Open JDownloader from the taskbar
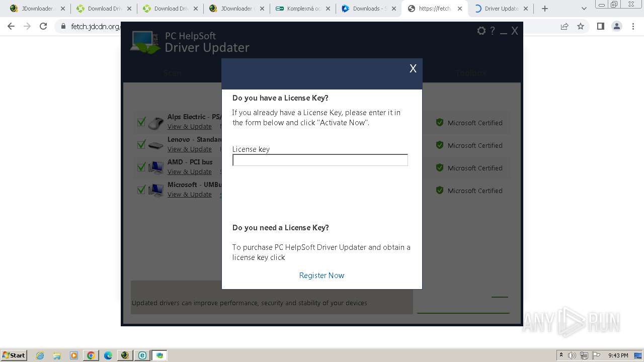The height and width of the screenshot is (362, 644). (125, 355)
